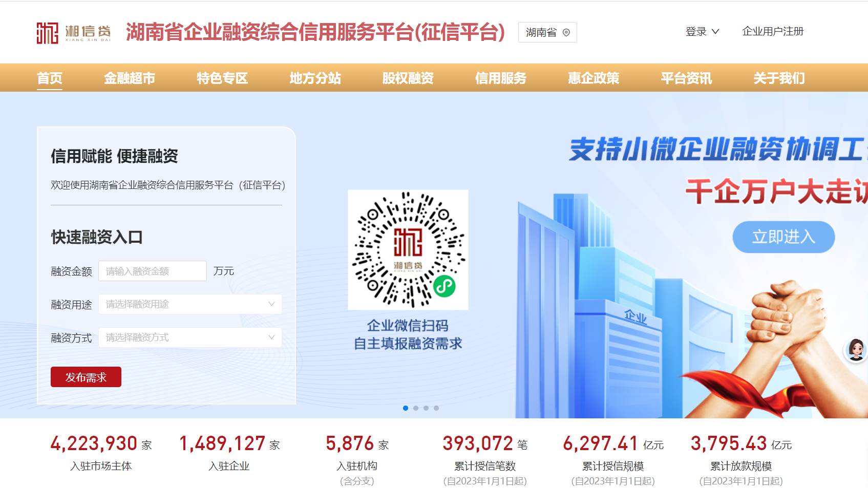This screenshot has width=868, height=488.
Task: Select the second carousel dot
Action: click(x=416, y=408)
